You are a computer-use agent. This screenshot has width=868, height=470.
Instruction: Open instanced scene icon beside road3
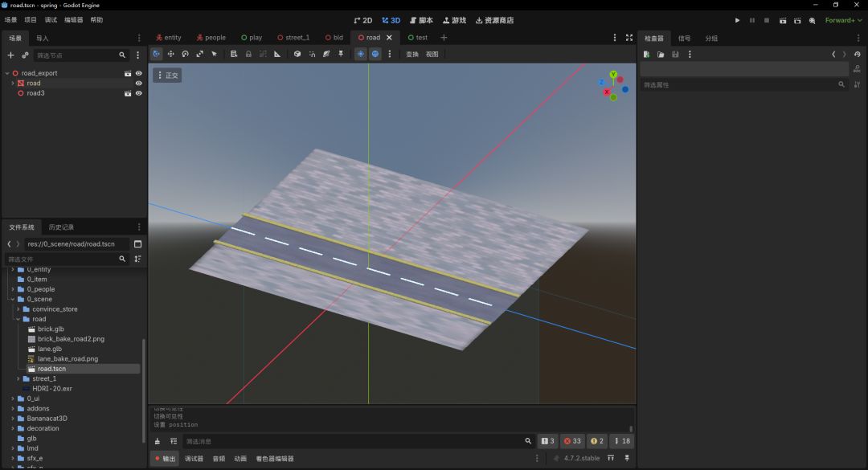coord(128,93)
